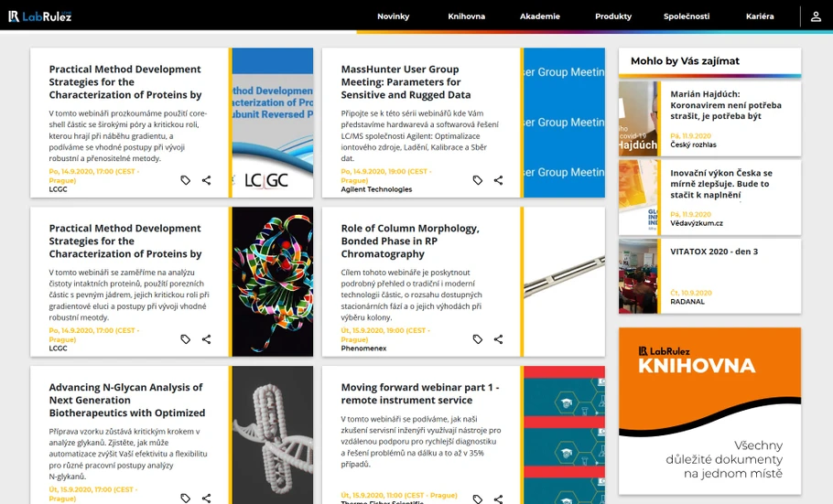Click tag icon on Advancing N-Glycan Analysis card

pos(186,499)
